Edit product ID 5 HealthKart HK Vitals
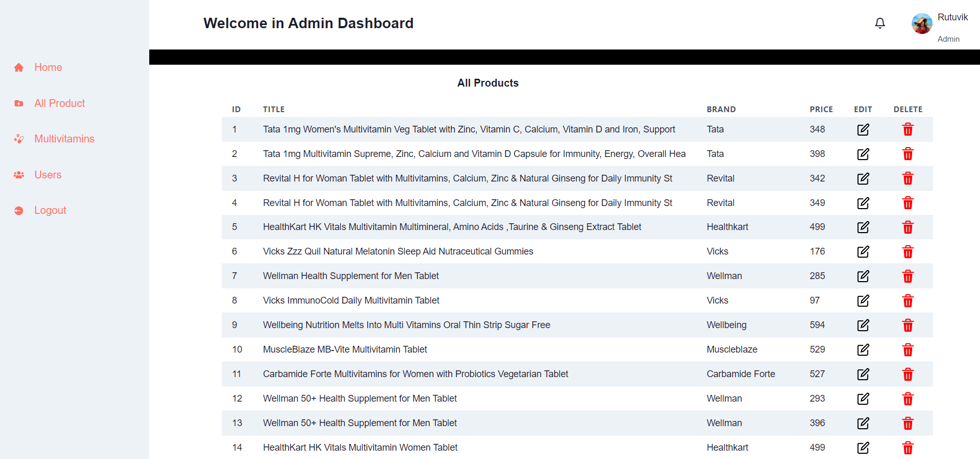Image resolution: width=980 pixels, height=459 pixels. click(863, 227)
